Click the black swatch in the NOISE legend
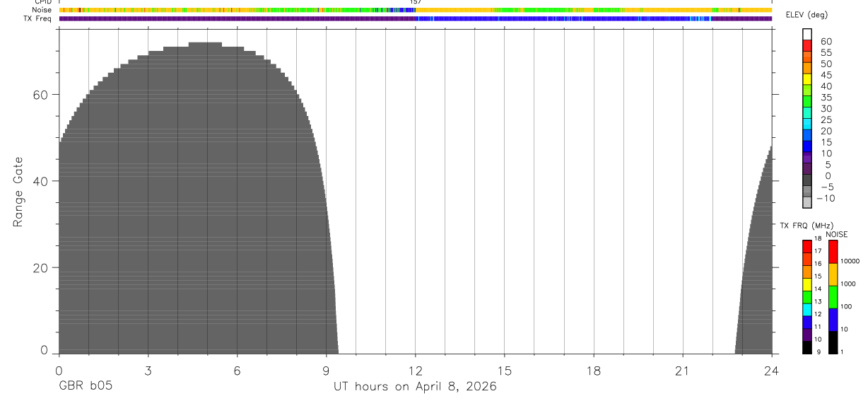This screenshot has height=401, width=868. [x=833, y=342]
